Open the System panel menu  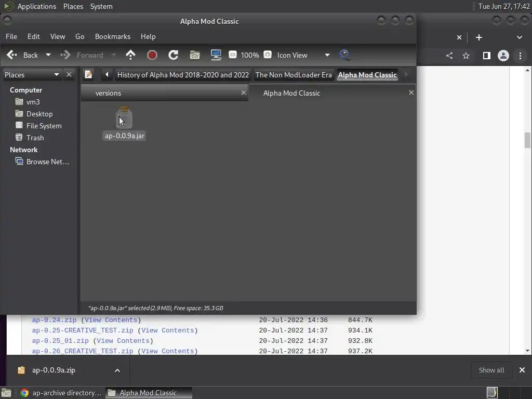pyautogui.click(x=101, y=6)
